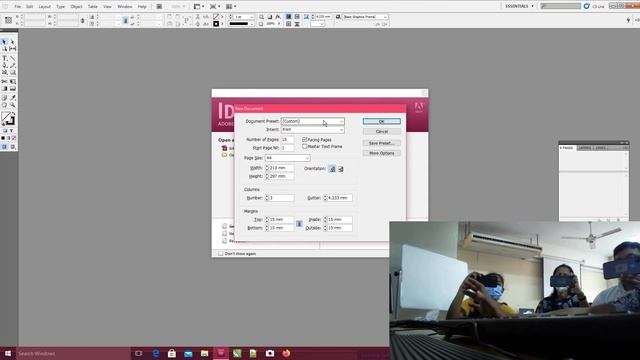Check the Don't show again box
The width and height of the screenshot is (640, 360).
pos(220,253)
